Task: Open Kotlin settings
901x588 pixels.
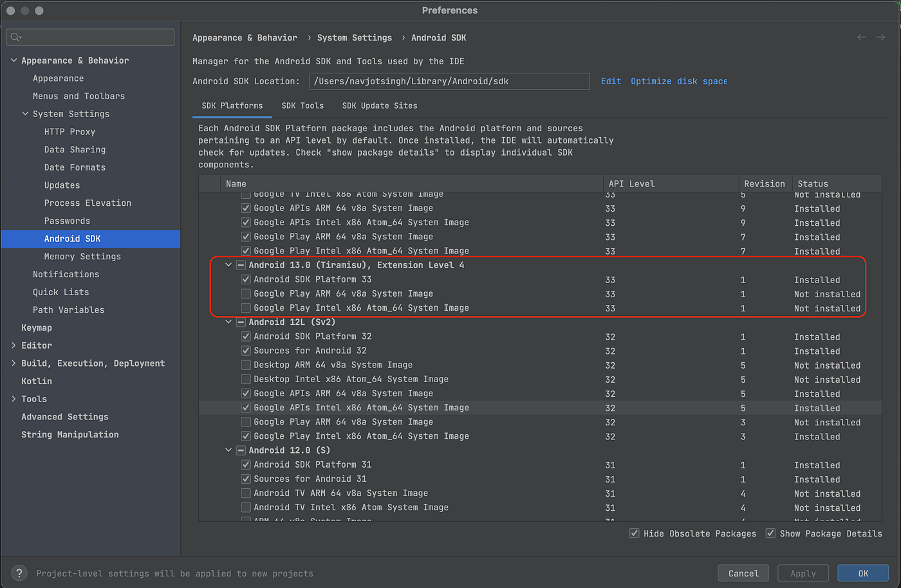Action: tap(37, 381)
